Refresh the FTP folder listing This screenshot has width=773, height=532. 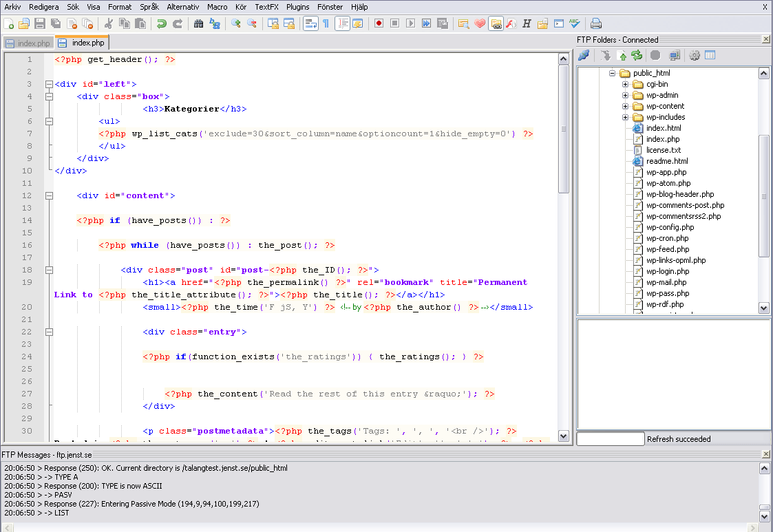click(636, 55)
